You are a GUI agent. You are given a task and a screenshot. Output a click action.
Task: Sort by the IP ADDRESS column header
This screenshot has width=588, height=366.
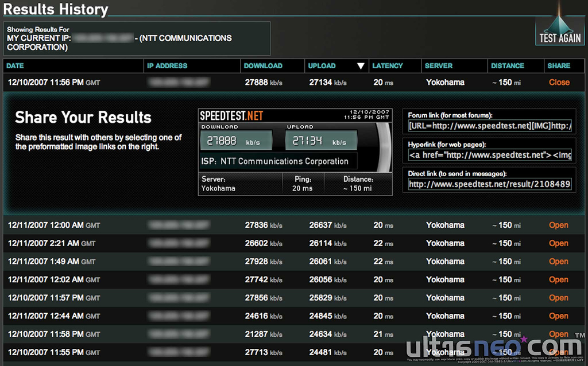(x=167, y=66)
